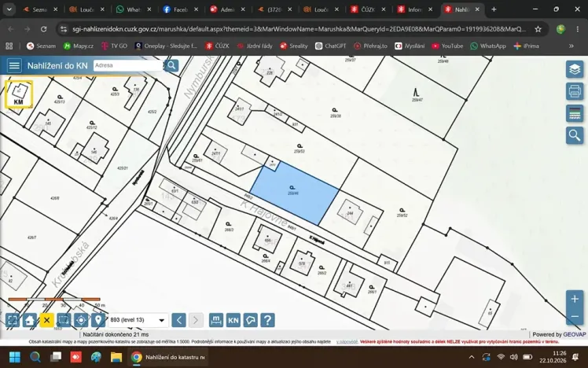
Task: Click the highlighted blue parcel 259/46
Action: coord(294,193)
